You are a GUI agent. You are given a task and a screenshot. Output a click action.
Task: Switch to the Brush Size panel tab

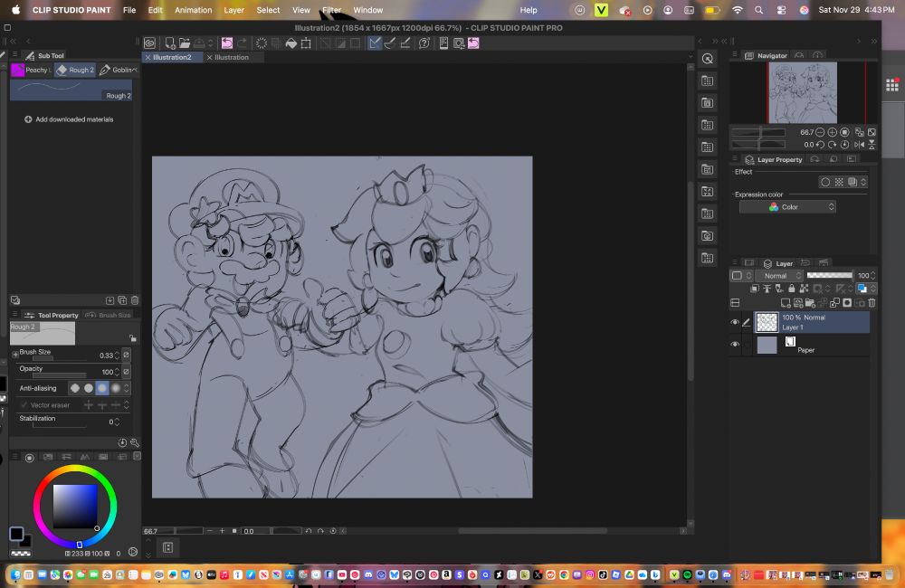(109, 315)
